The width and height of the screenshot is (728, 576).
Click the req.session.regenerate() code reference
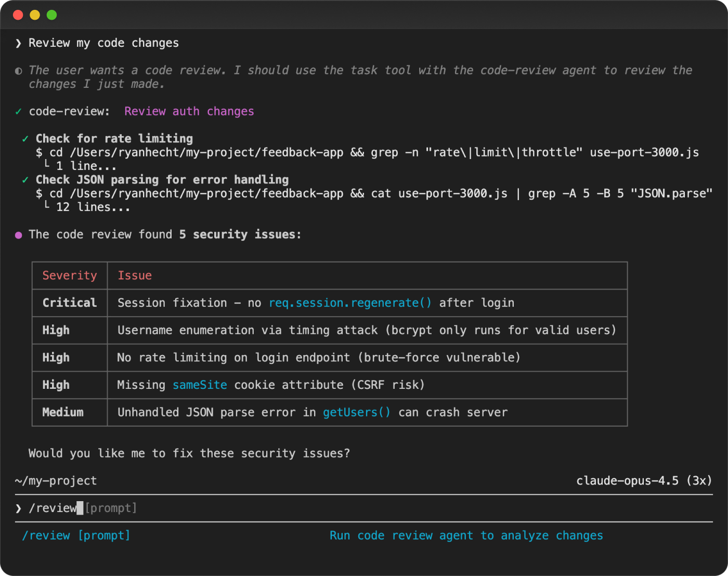[x=350, y=303]
